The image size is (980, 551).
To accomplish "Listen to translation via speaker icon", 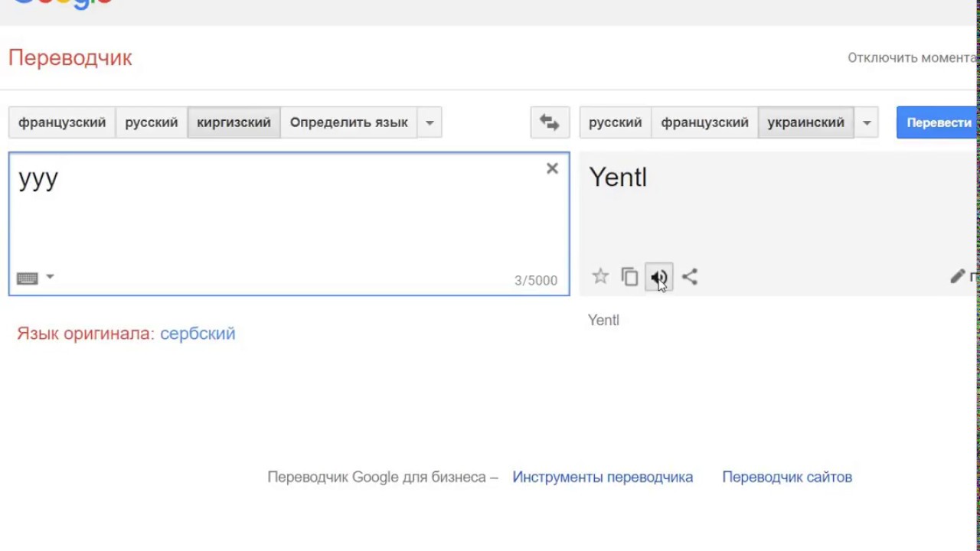I will (x=658, y=277).
